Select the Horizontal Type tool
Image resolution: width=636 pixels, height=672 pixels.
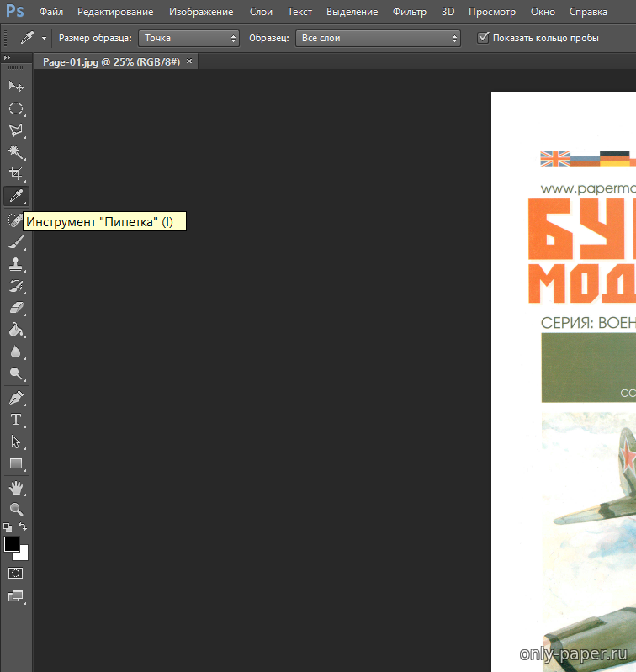click(15, 420)
